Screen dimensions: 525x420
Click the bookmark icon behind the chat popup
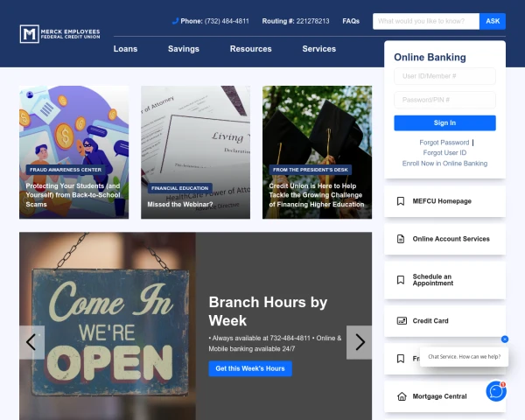click(401, 359)
